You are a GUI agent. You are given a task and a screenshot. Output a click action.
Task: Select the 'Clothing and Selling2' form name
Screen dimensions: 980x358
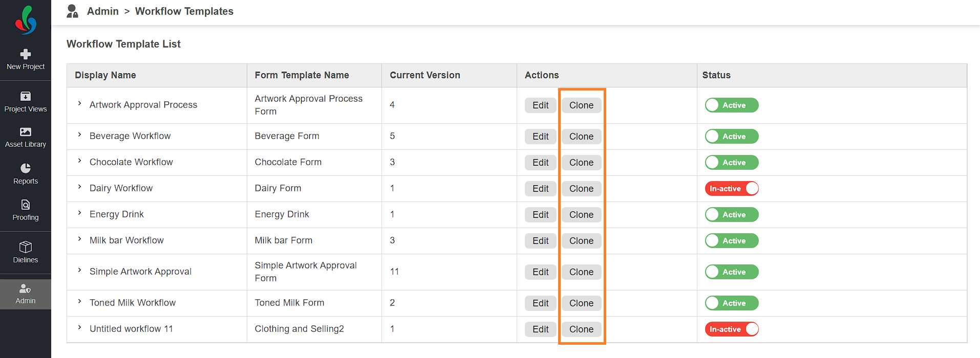pyautogui.click(x=300, y=329)
